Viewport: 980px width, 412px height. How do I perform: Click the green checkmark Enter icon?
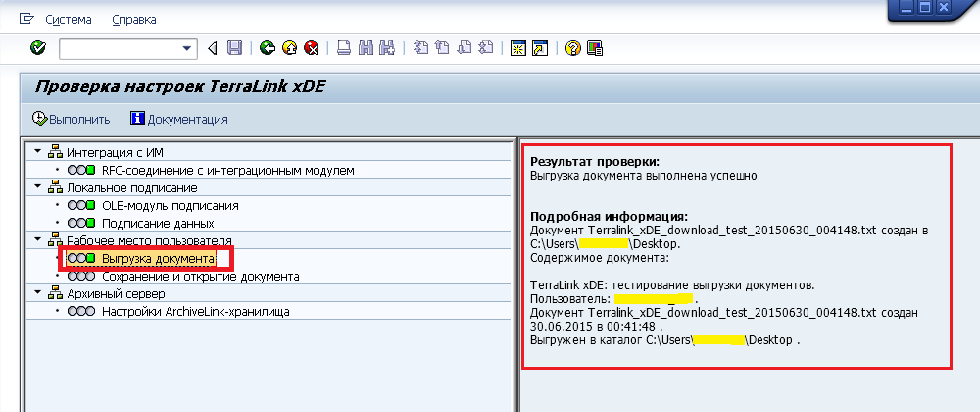tap(38, 48)
